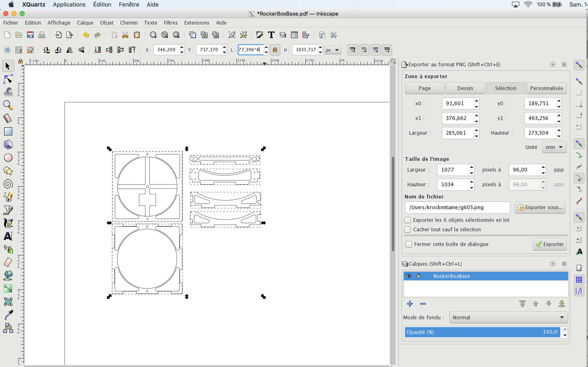Select the Spiral tool
This screenshot has height=367, width=588.
coord(8,184)
